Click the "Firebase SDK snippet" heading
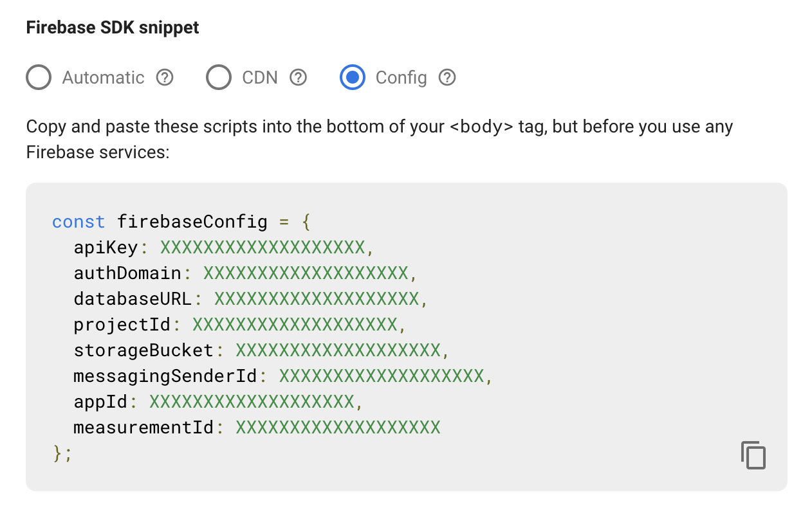Viewport: 812px width, 517px height. tap(113, 28)
